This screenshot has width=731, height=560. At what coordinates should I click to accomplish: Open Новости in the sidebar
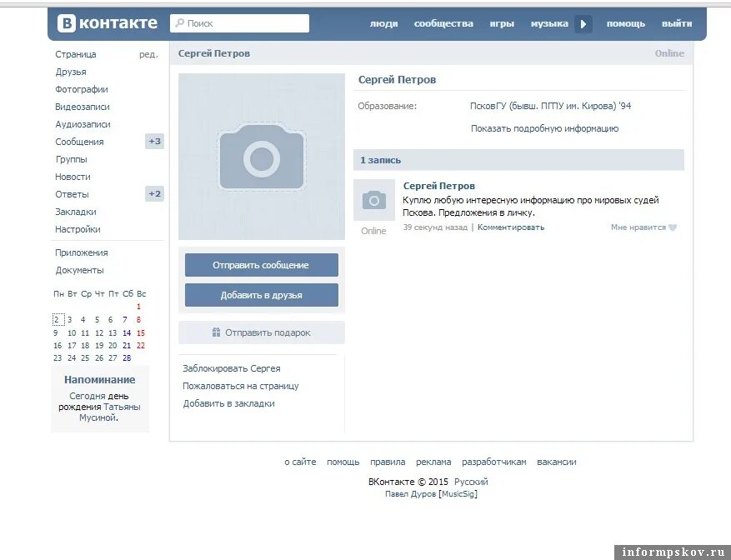click(x=73, y=177)
